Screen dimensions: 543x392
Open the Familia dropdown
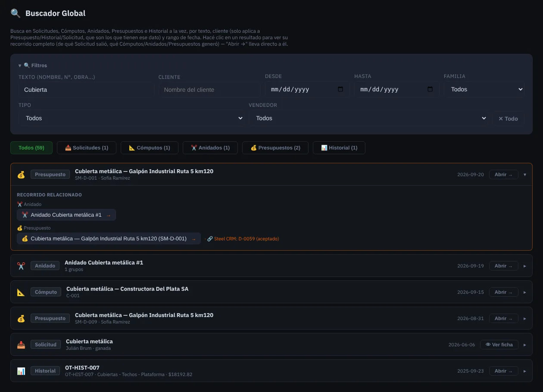coord(484,89)
